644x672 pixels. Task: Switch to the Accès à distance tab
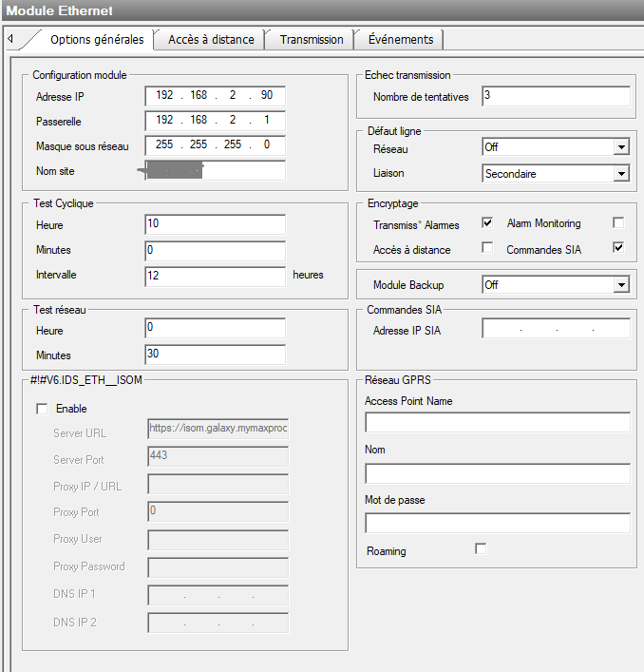pos(211,40)
